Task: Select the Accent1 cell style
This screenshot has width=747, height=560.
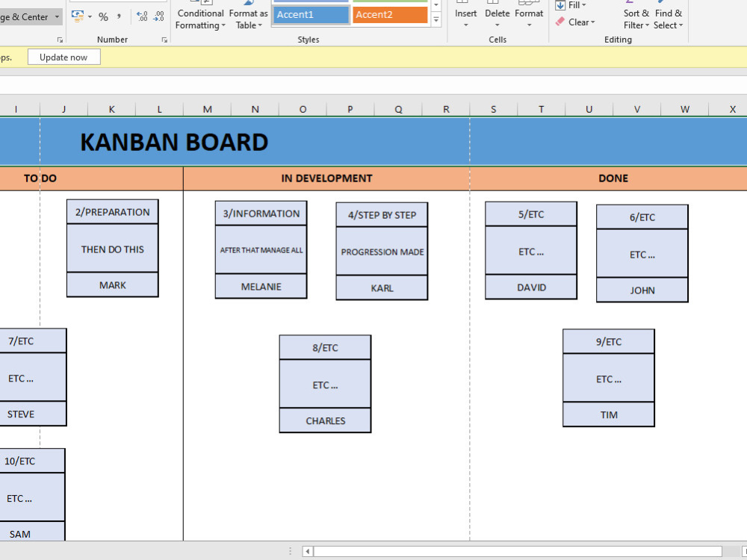Action: [x=310, y=13]
